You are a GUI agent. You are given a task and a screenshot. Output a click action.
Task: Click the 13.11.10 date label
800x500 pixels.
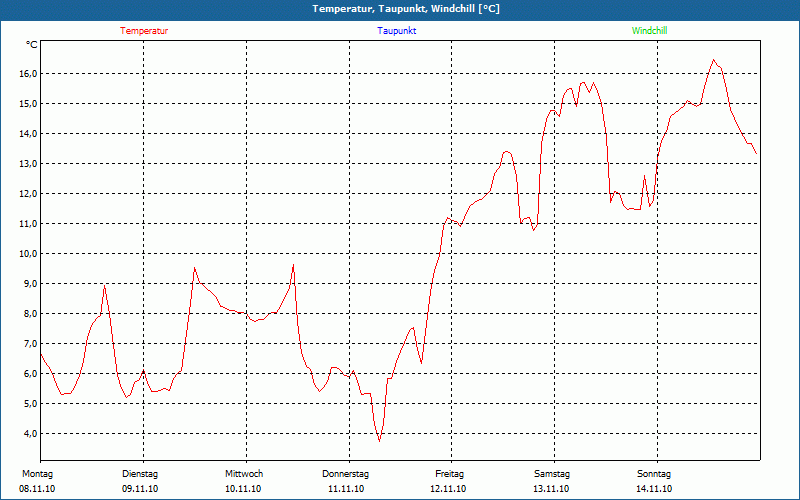tap(551, 489)
